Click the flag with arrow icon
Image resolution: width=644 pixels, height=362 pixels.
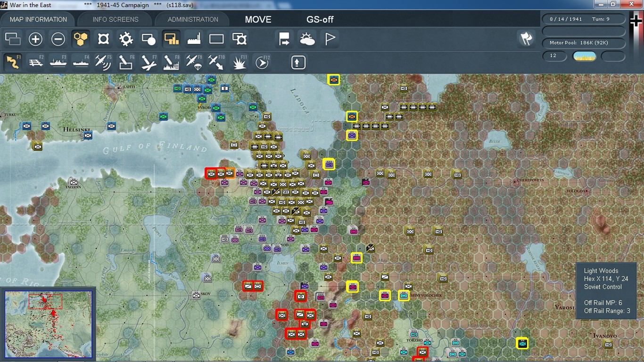(284, 39)
